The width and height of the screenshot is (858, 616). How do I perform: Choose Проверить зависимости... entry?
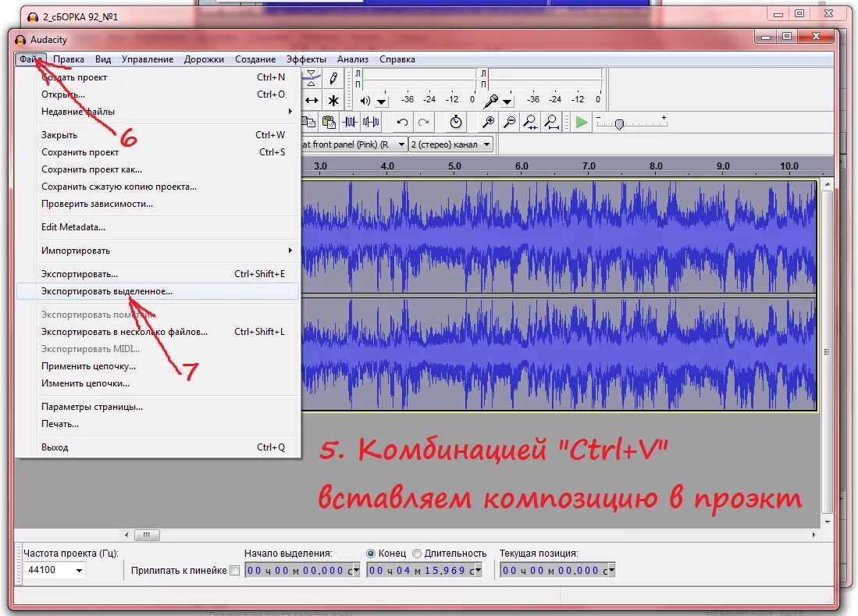pyautogui.click(x=158, y=204)
